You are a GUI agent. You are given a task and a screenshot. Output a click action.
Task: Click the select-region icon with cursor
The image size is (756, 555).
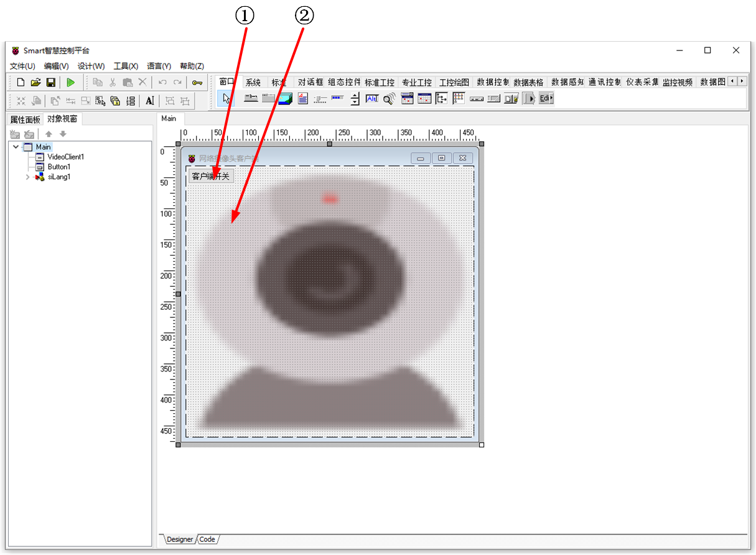pyautogui.click(x=100, y=101)
